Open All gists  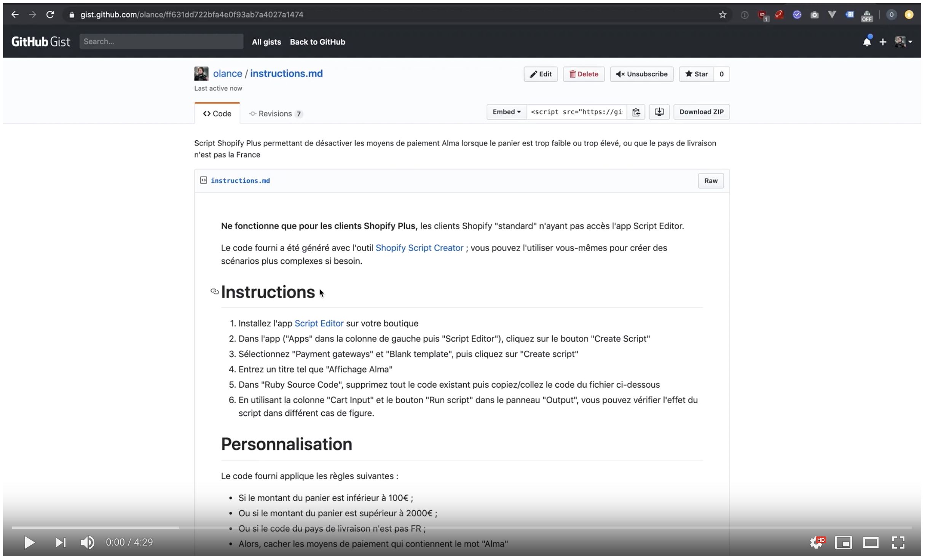click(x=266, y=42)
